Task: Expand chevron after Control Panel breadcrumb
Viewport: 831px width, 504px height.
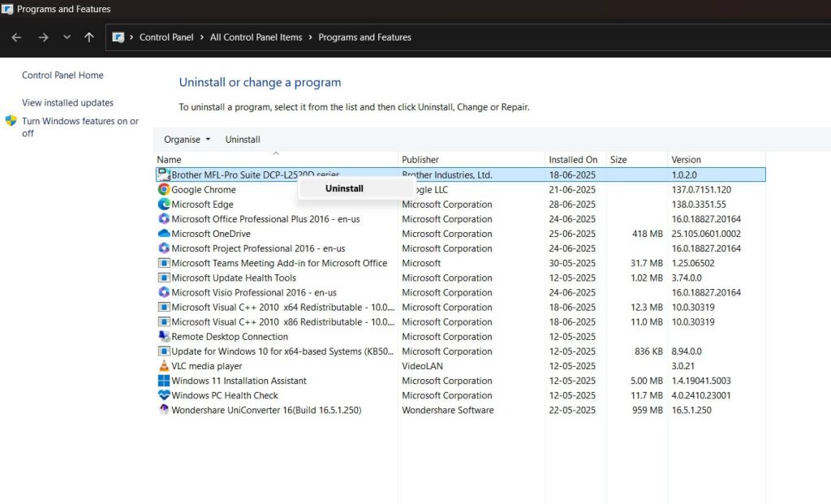Action: (x=202, y=37)
